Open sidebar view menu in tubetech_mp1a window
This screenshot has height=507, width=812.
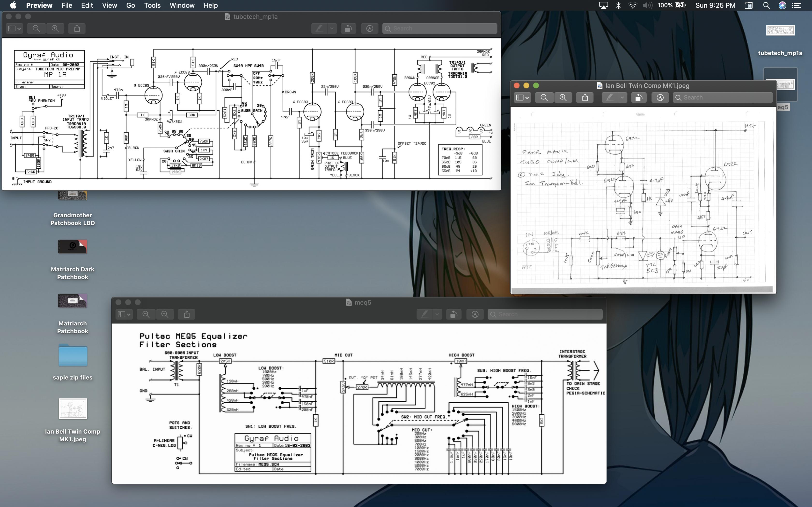[x=15, y=29]
